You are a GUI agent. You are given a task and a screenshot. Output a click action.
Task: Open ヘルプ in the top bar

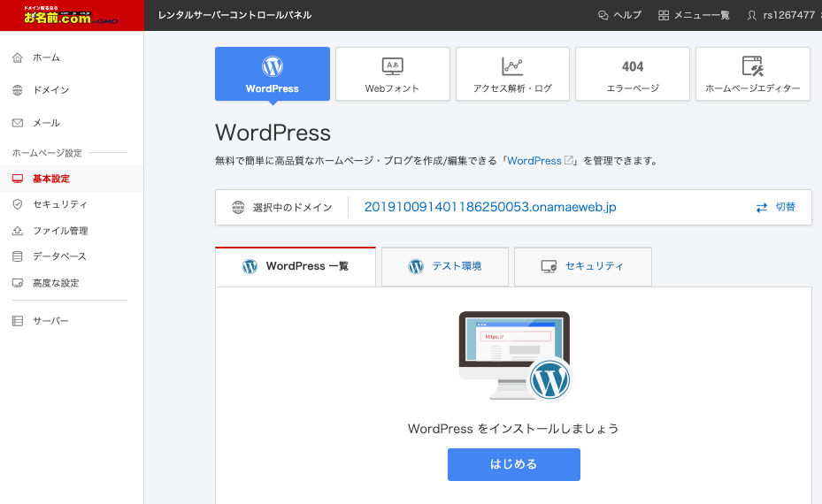click(x=619, y=15)
